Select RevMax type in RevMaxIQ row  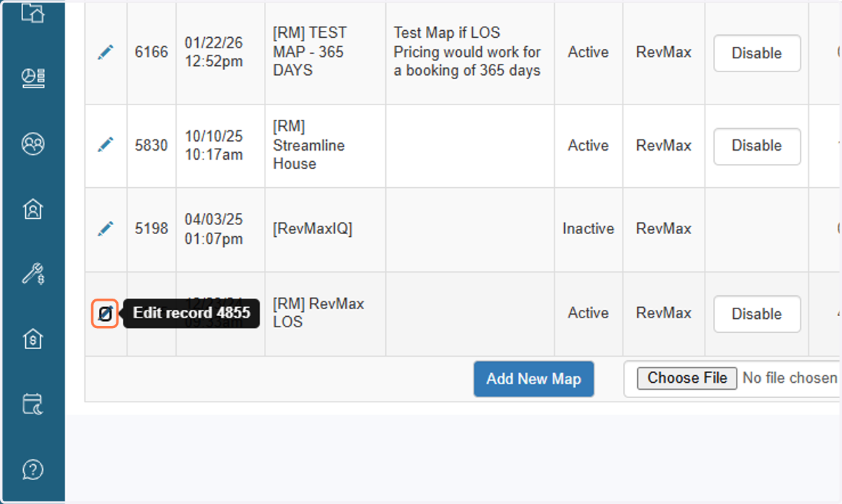pyautogui.click(x=664, y=229)
